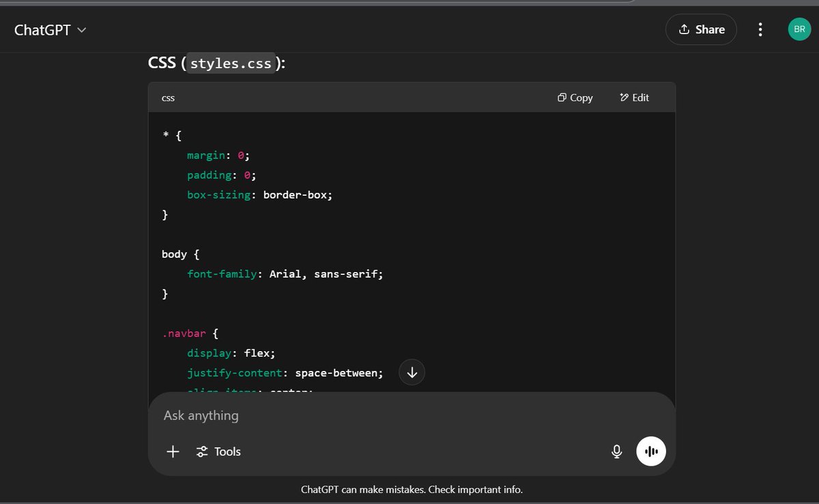The image size is (819, 504).
Task: Click the 'font-family: Arial, sans-serif;' line
Action: tap(285, 274)
